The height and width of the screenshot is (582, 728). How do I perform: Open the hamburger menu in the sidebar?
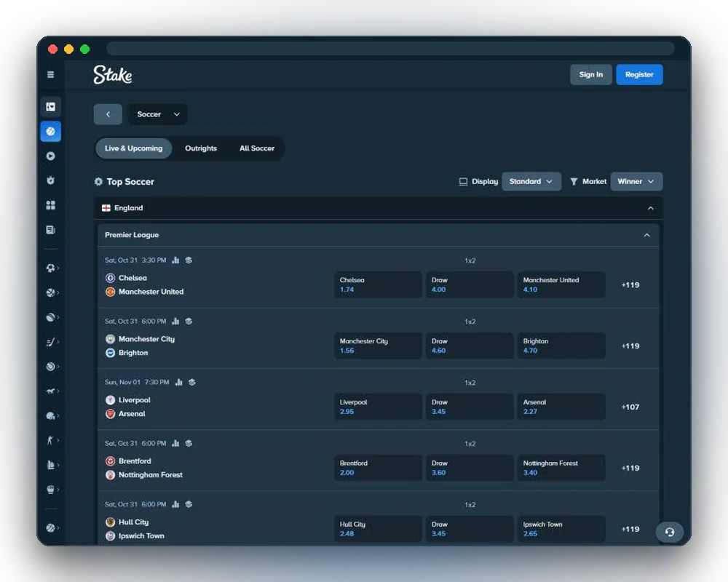point(51,74)
